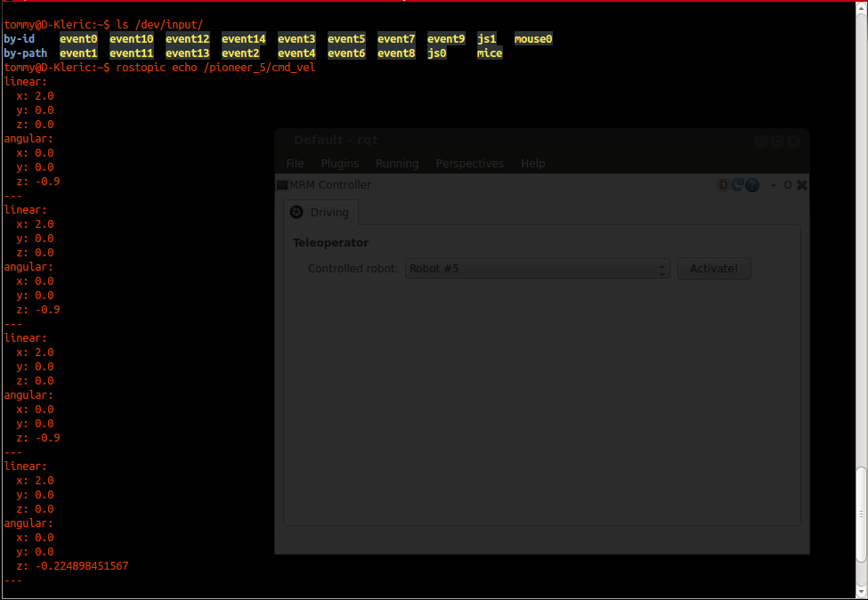Open the Plugins menu
This screenshot has width=868, height=600.
[x=339, y=164]
